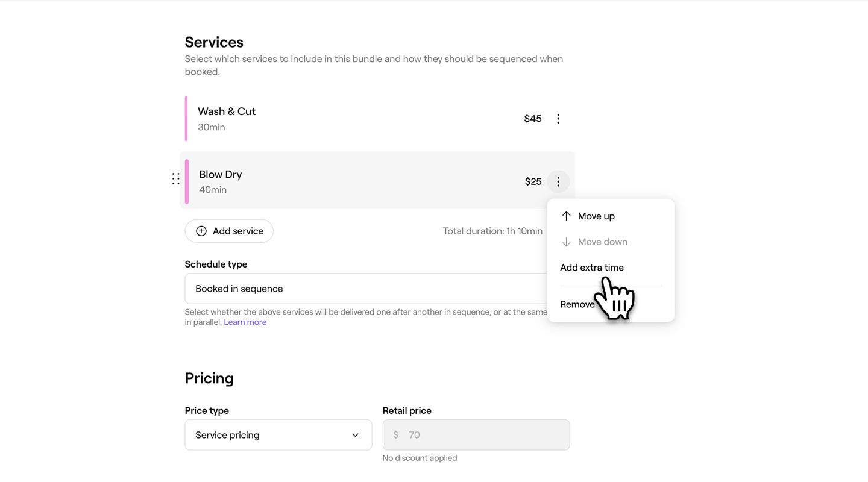The height and width of the screenshot is (482, 868).
Task: Click the plus circle icon beside Add service
Action: [x=201, y=231]
